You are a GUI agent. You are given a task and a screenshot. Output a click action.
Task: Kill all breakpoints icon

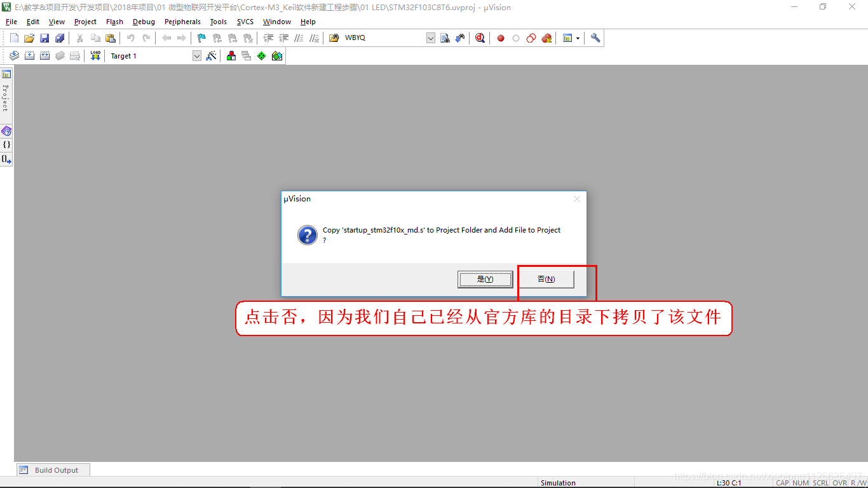(546, 38)
